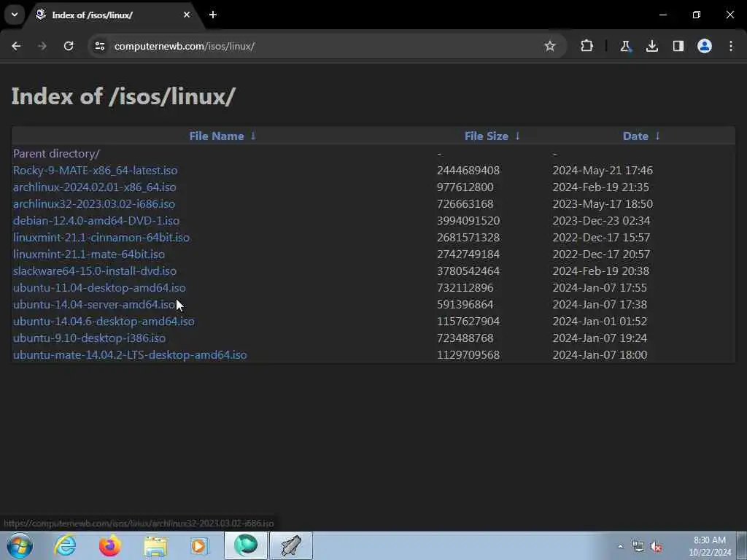Bookmark this page with the star icon
747x560 pixels.
point(550,46)
